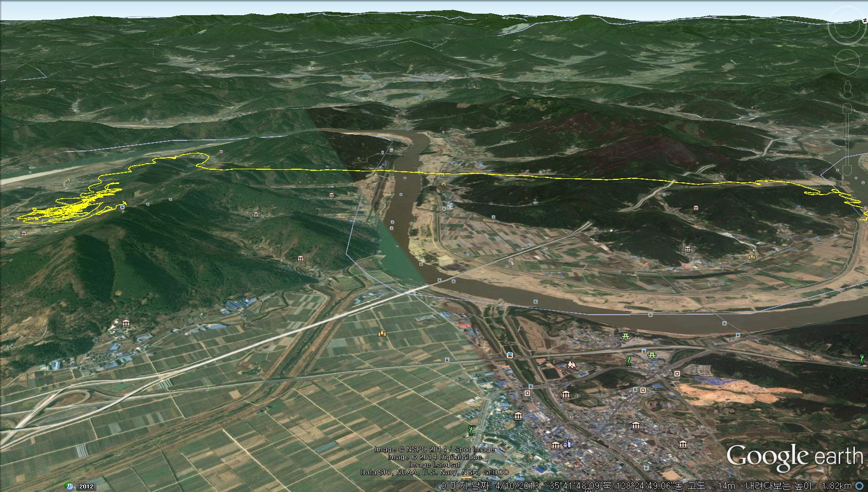Click the thumbs-up rating placemark icon
868x492 pixels.
click(566, 444)
